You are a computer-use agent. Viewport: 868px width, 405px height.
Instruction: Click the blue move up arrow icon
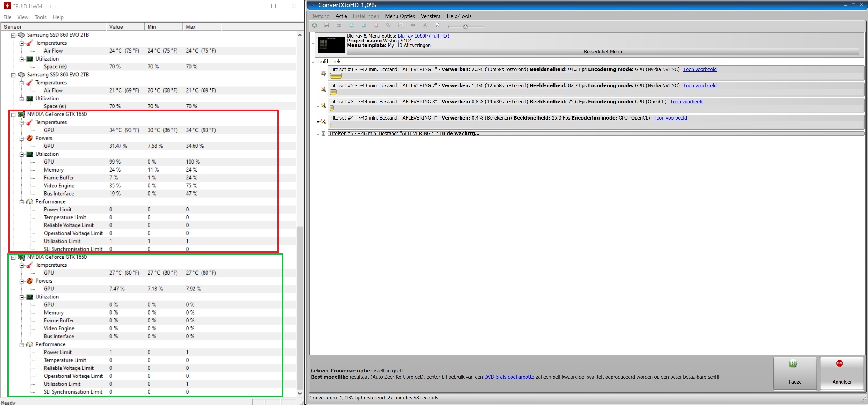coord(364,25)
